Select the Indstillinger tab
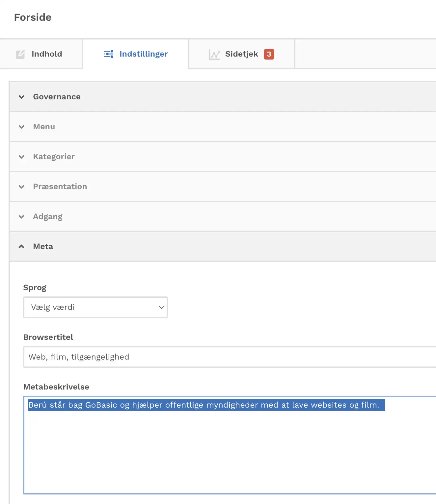The width and height of the screenshot is (436, 504). pyautogui.click(x=136, y=54)
